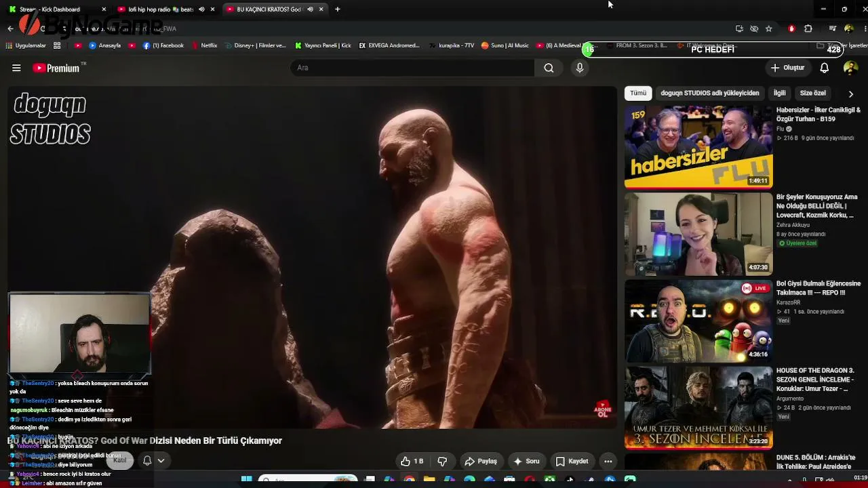Mute the BU KAÇINCI KRATOS tab audio
This screenshot has height=488, width=868.
click(310, 9)
